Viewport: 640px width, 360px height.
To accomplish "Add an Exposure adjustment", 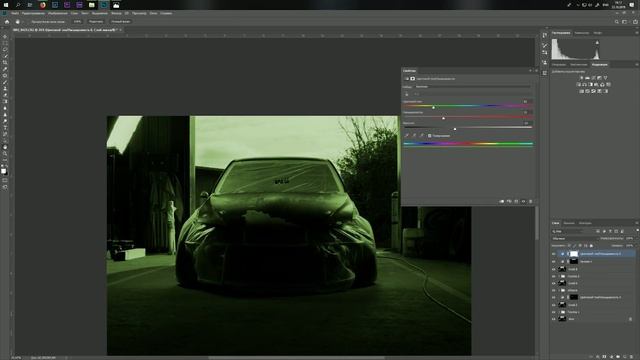I will (600, 78).
